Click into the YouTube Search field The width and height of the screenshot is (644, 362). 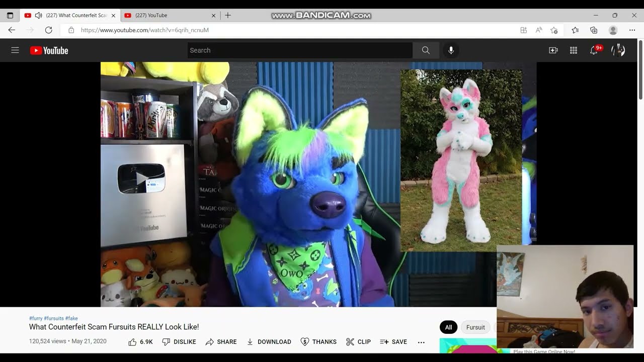(x=300, y=50)
